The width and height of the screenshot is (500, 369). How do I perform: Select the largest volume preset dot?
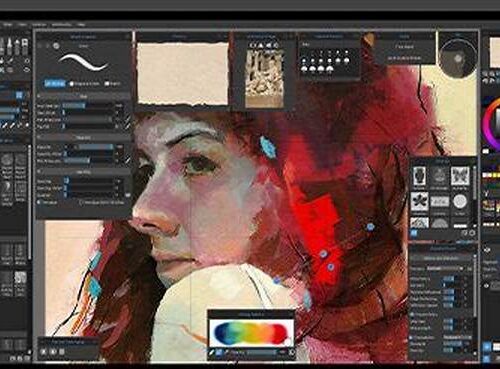coord(330,69)
